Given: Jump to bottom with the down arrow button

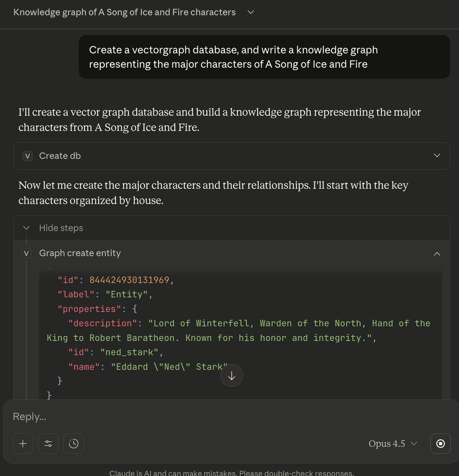Looking at the screenshot, I should 231,376.
